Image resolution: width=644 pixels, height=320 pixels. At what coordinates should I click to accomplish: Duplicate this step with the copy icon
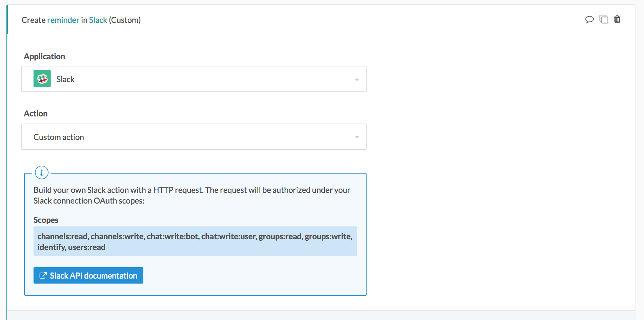(x=604, y=19)
